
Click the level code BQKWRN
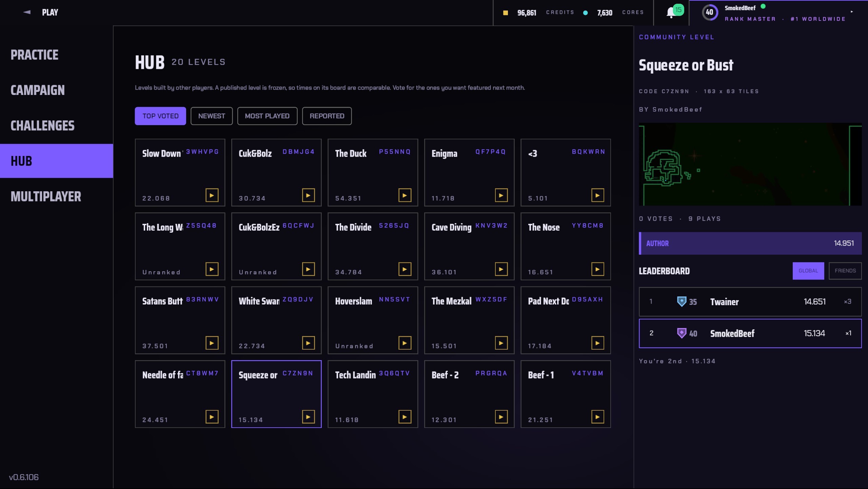click(588, 152)
